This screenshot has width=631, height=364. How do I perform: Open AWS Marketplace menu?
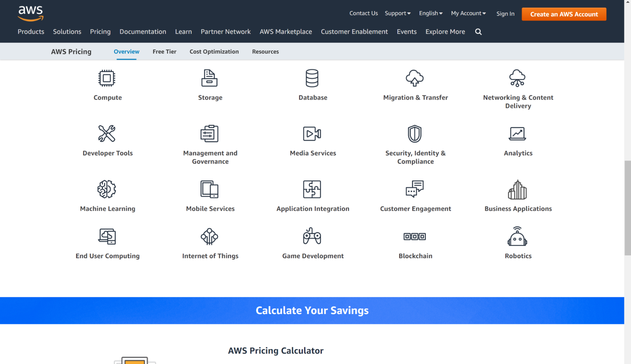click(286, 32)
